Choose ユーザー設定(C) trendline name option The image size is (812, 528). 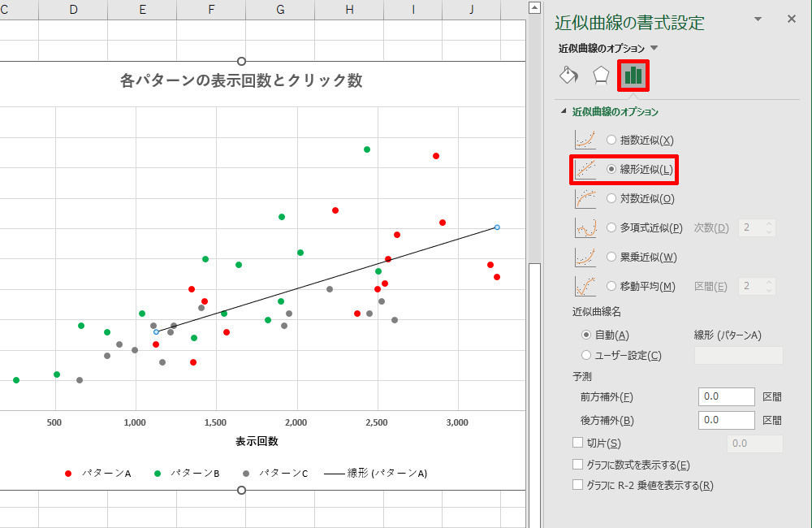click(586, 356)
